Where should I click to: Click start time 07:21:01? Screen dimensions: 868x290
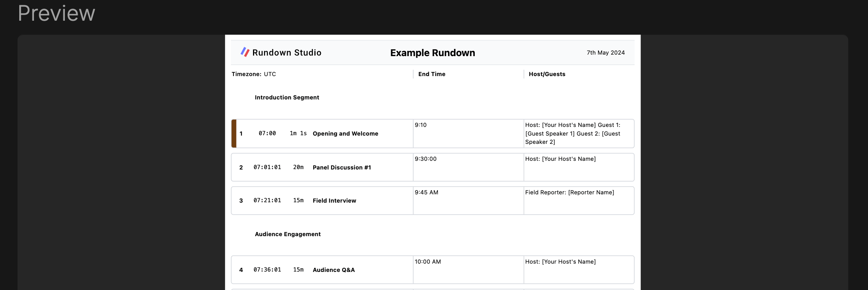click(x=267, y=200)
